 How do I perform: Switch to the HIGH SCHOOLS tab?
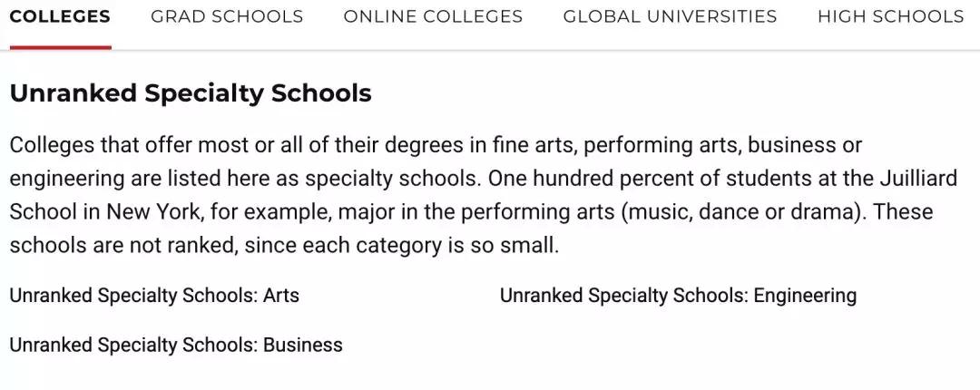pyautogui.click(x=891, y=16)
